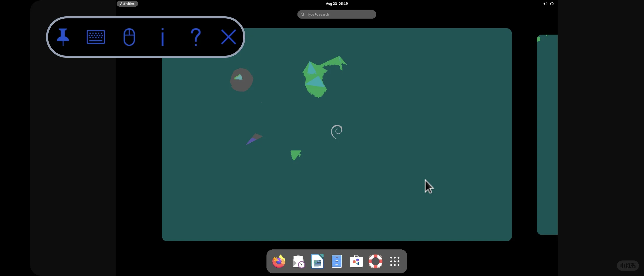644x276 pixels.
Task: Show the application grid
Action: [395, 261]
